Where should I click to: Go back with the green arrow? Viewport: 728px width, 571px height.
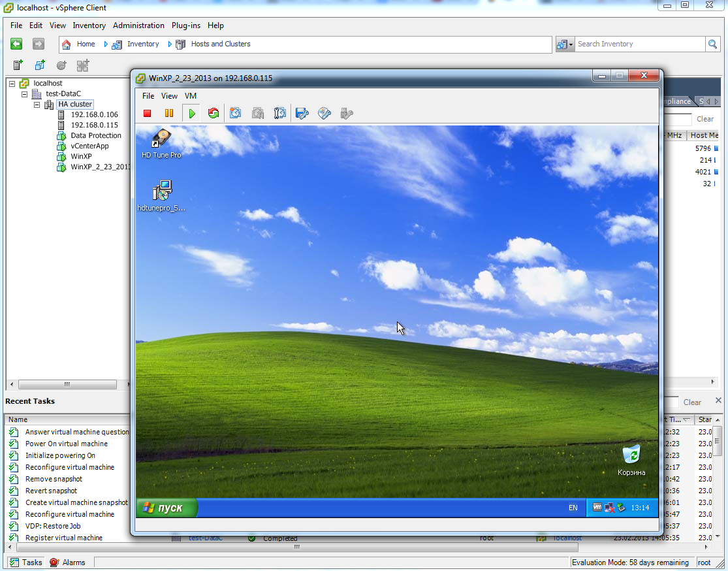pyautogui.click(x=16, y=44)
